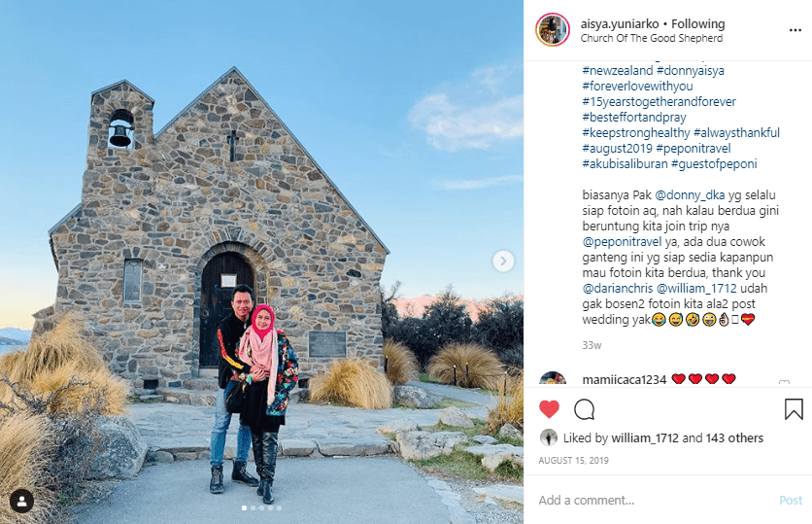Click the Add a comment field
Screen dimensions: 812x524
(655, 500)
